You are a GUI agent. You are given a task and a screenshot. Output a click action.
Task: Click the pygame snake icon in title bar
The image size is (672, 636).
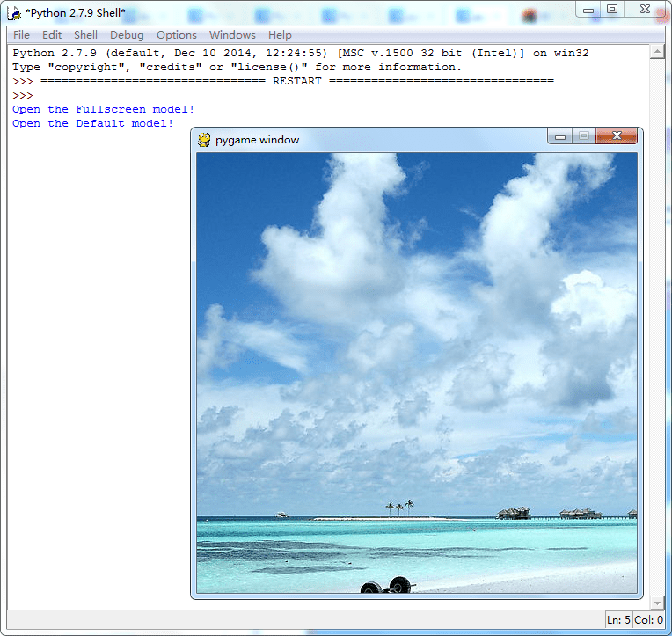pyautogui.click(x=204, y=140)
